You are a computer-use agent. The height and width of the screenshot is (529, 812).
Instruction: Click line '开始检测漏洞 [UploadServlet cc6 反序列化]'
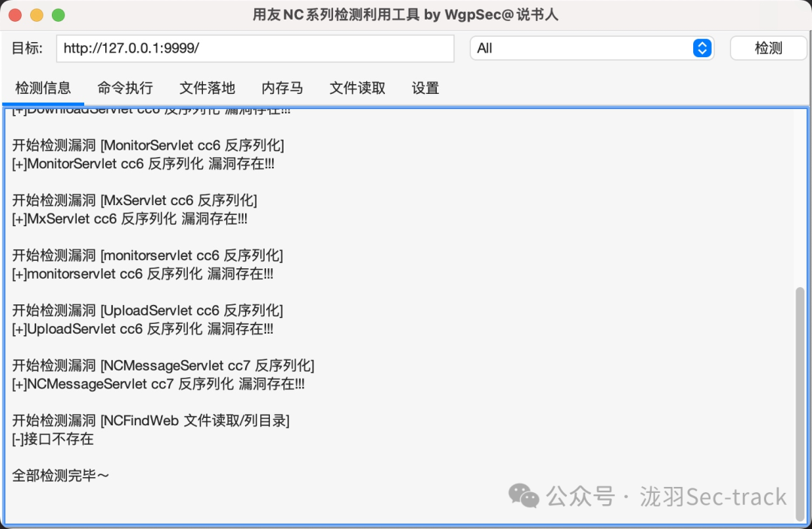point(147,310)
